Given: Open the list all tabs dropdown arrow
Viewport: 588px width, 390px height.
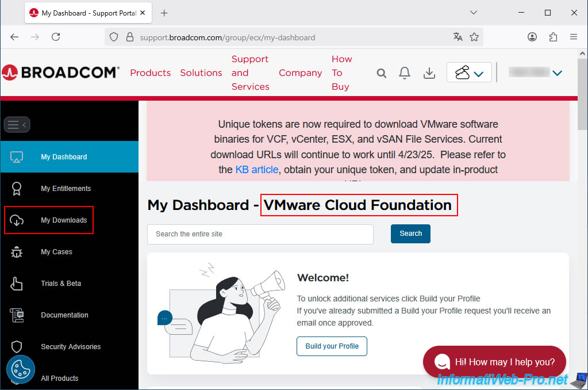Looking at the screenshot, I should click(x=474, y=13).
